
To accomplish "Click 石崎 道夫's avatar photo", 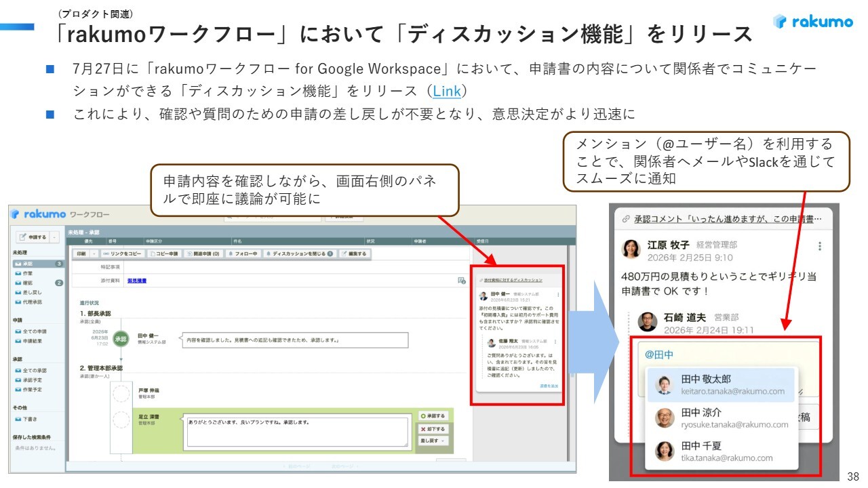I will tap(648, 322).
